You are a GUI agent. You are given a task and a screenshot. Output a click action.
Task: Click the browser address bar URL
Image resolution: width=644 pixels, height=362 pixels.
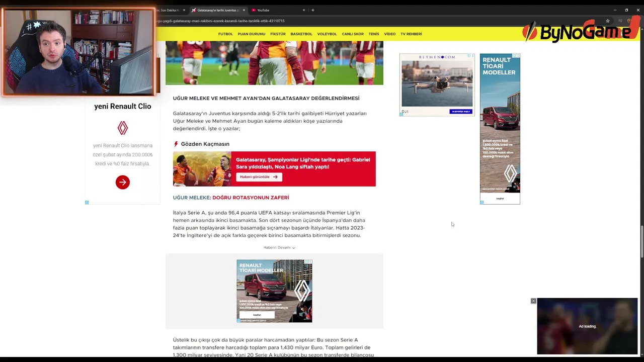coord(221,21)
